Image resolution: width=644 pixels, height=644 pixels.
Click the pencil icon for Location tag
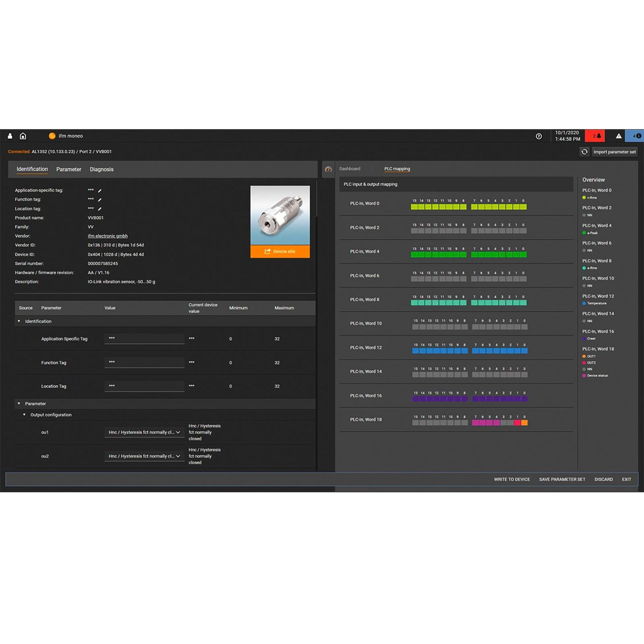[x=100, y=209]
